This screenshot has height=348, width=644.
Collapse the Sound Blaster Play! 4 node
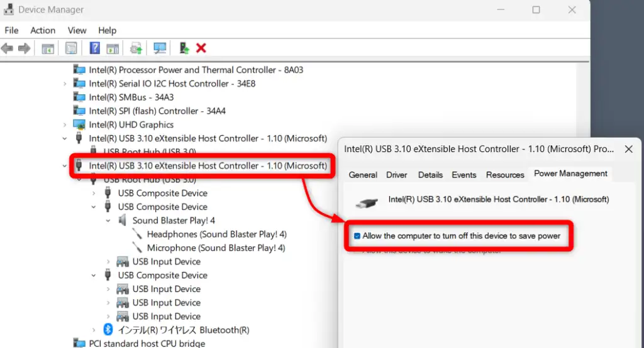point(108,220)
